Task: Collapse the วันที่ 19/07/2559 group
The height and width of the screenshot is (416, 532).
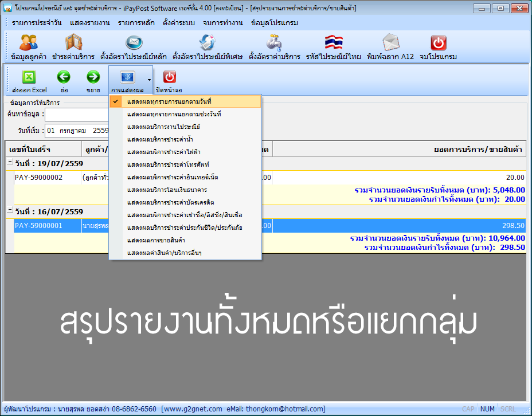Action: click(10, 162)
